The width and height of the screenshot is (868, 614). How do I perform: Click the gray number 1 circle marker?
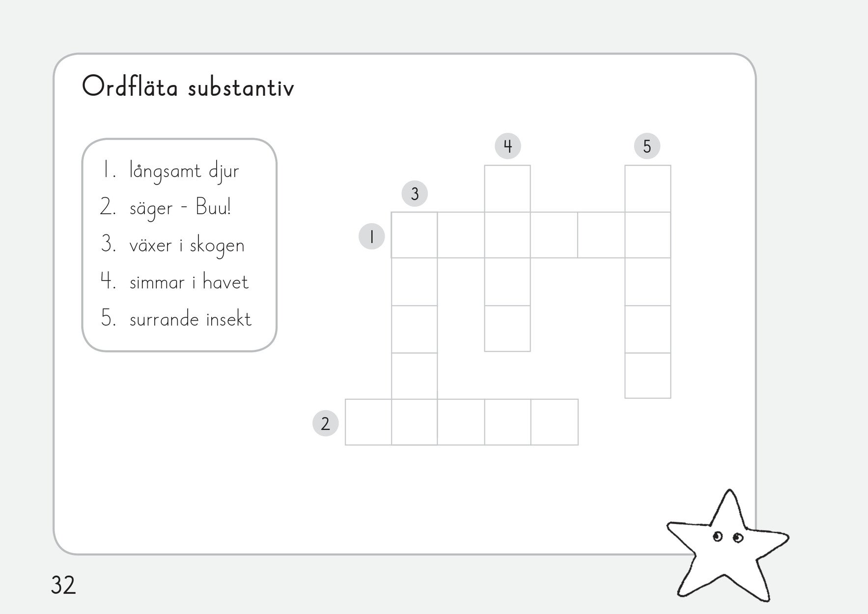coord(371,236)
